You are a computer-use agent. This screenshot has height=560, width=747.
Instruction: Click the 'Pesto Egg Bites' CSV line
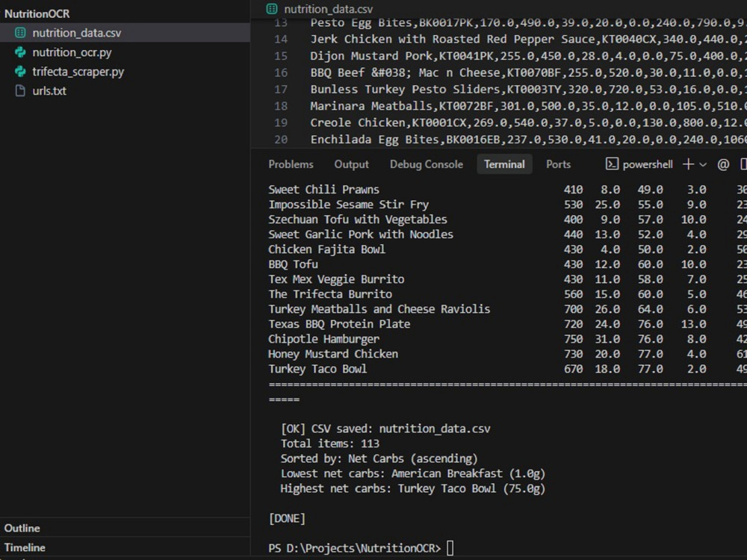528,22
